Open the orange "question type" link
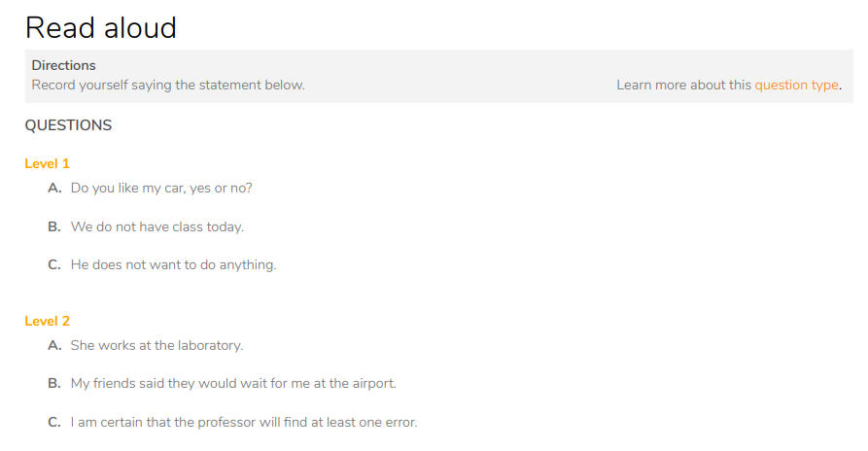Image resolution: width=868 pixels, height=451 pixels. (x=797, y=86)
